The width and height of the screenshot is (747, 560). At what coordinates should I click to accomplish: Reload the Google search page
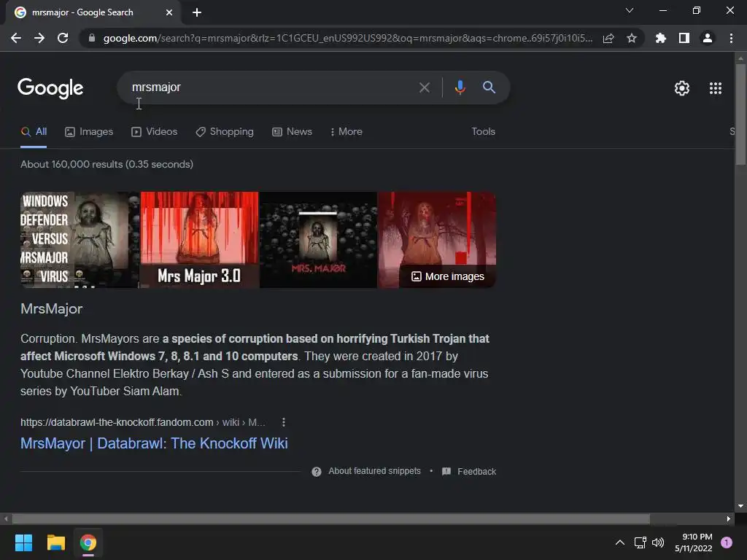coord(63,38)
